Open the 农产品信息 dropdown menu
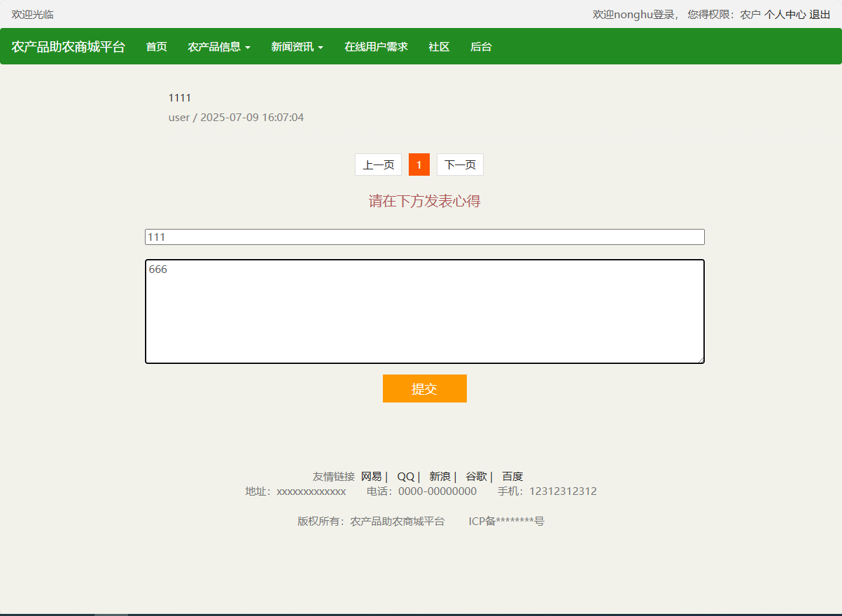The image size is (842, 616). [x=218, y=46]
